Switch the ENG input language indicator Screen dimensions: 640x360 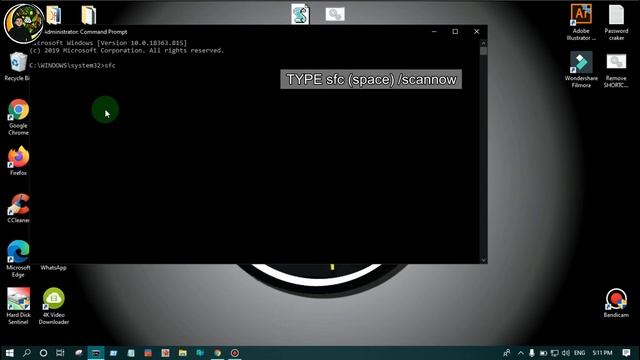point(579,353)
